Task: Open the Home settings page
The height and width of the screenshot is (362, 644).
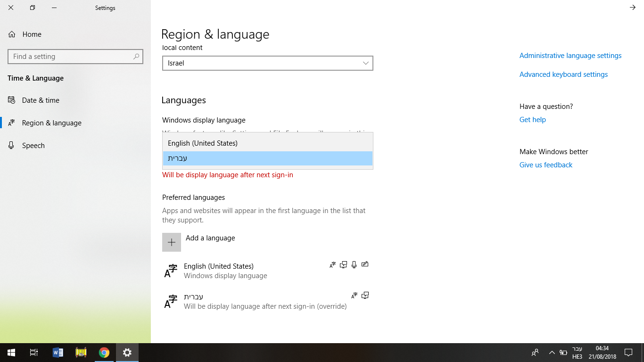Action: pos(25,34)
